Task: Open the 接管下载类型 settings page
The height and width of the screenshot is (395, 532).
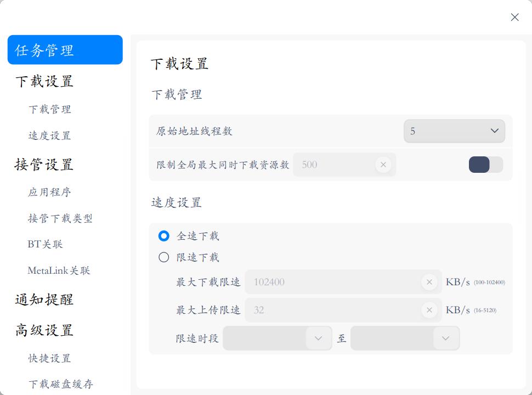Action: point(61,218)
